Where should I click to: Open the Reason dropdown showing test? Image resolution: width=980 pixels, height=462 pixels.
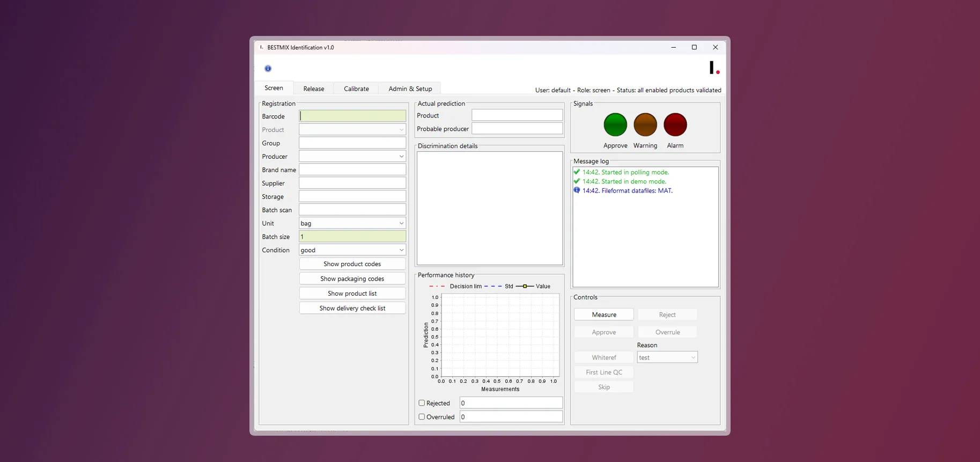point(667,357)
